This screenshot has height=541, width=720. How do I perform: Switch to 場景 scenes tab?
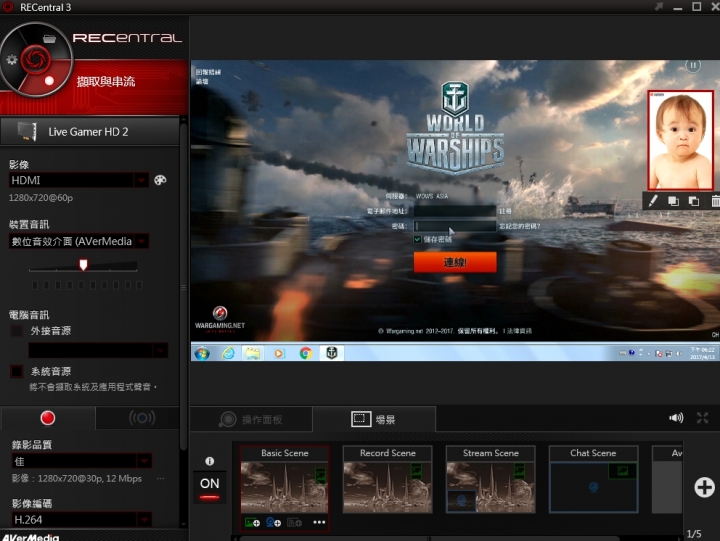(x=374, y=419)
